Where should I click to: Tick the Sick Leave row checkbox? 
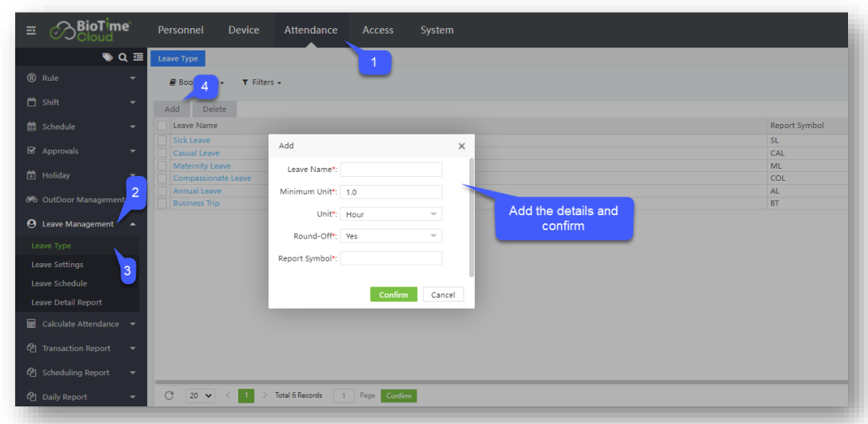[162, 141]
